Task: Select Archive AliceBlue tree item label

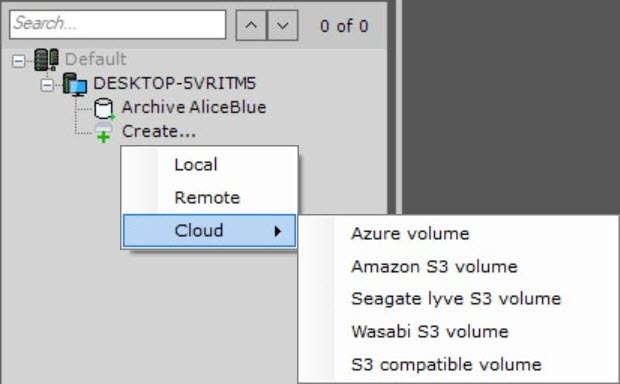Action: [x=194, y=107]
